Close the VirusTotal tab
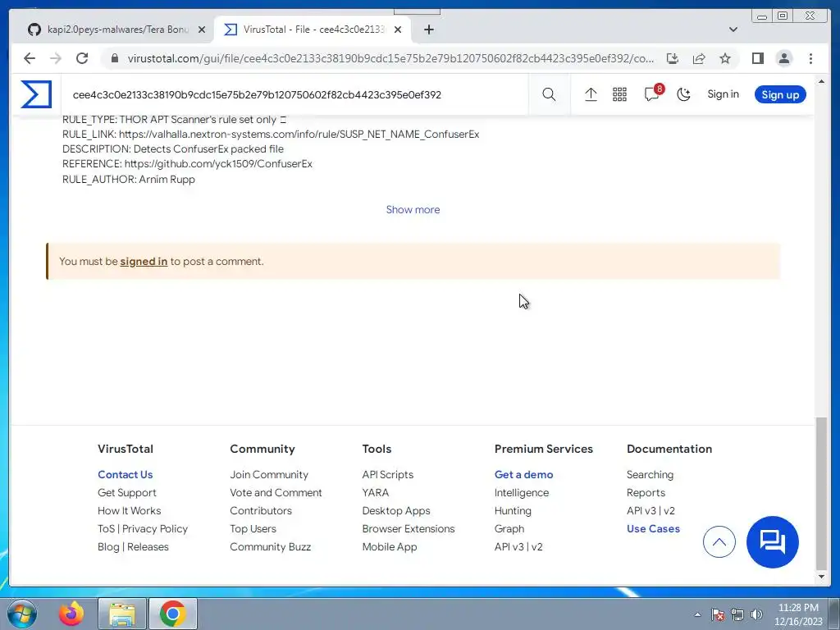 (398, 30)
